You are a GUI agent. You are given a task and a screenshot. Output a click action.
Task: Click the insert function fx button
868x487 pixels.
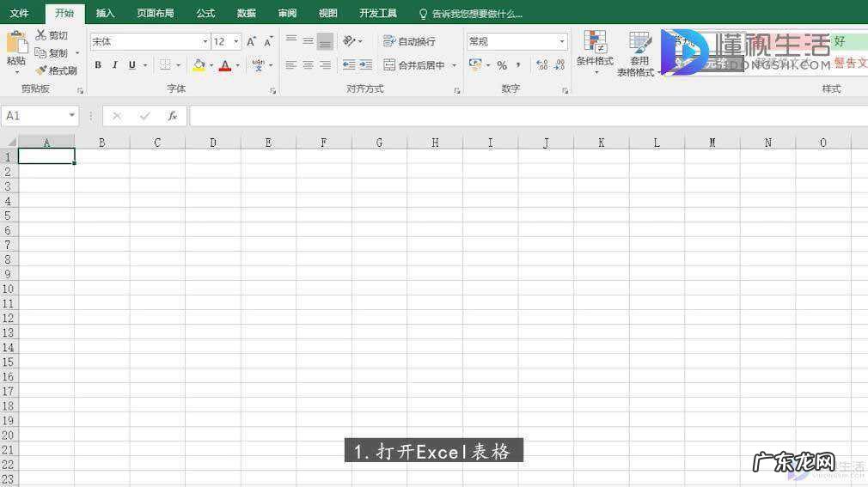pos(172,116)
